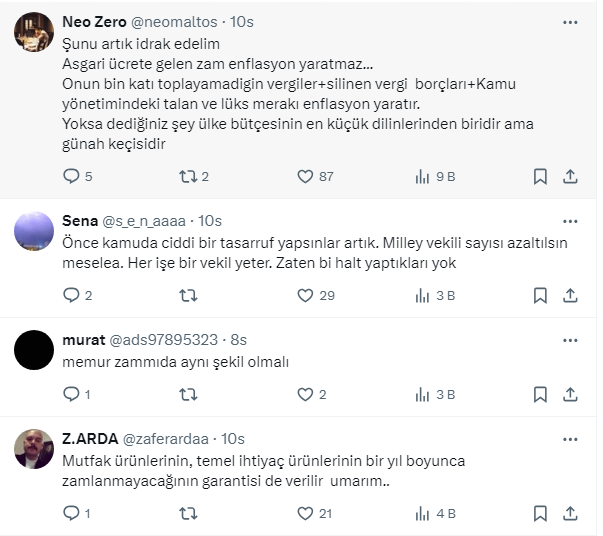Like Sena's tweet
This screenshot has width=603, height=536.
point(306,295)
